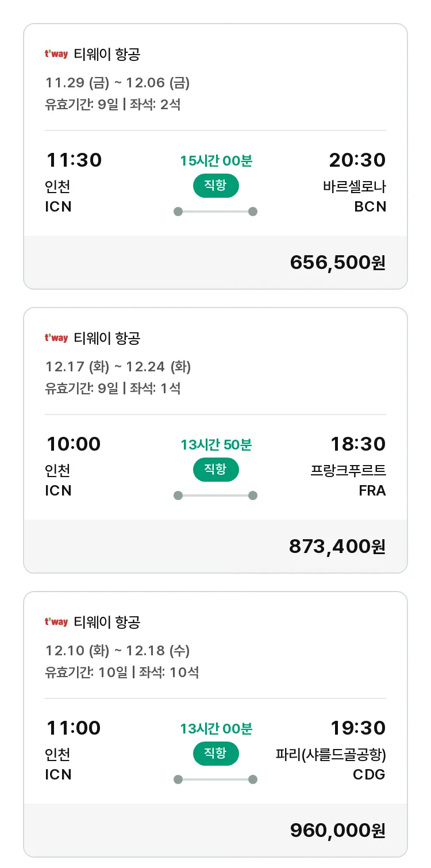This screenshot has width=431, height=868.
Task: Select the 873,400원 fare
Action: tap(337, 546)
